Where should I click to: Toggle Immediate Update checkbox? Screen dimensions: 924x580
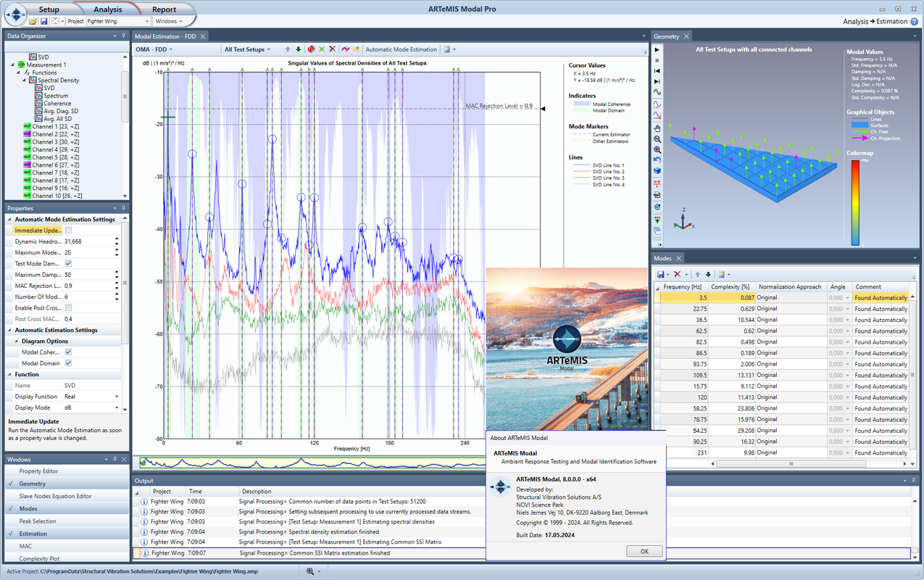tap(69, 231)
